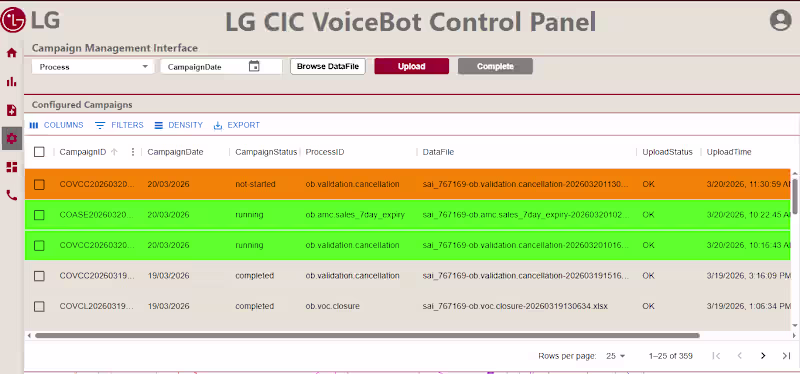Open the user account profile icon
The height and width of the screenshot is (374, 800).
[780, 20]
